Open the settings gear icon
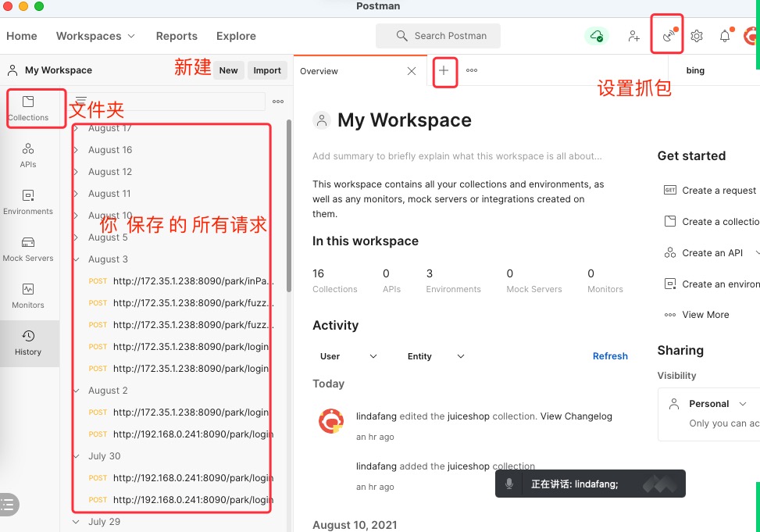Image resolution: width=760 pixels, height=532 pixels. point(697,36)
